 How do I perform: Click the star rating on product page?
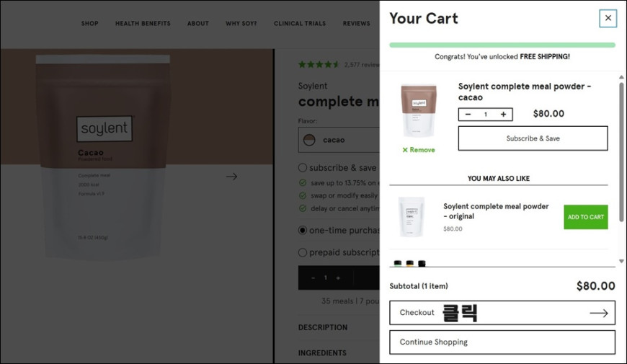click(319, 64)
